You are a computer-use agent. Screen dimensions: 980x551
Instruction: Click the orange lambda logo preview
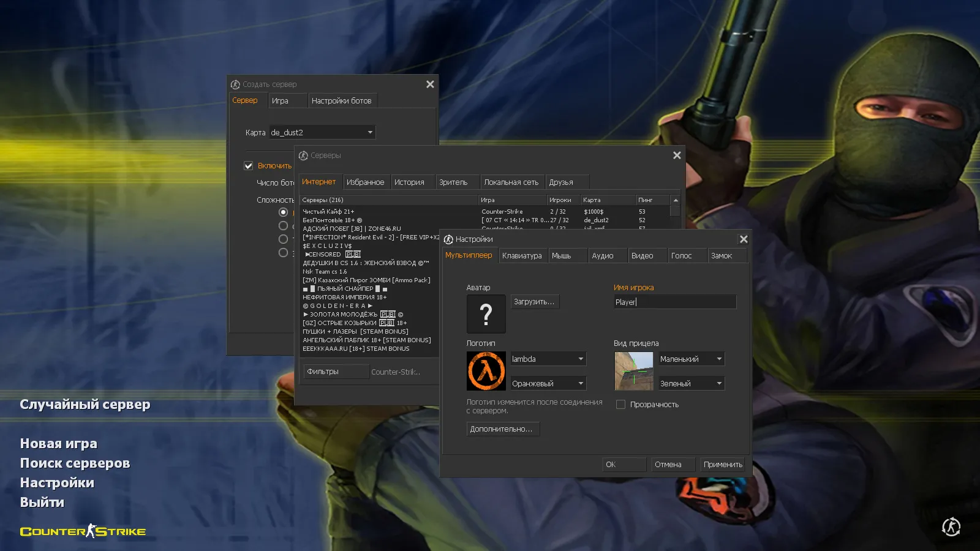[x=486, y=370]
